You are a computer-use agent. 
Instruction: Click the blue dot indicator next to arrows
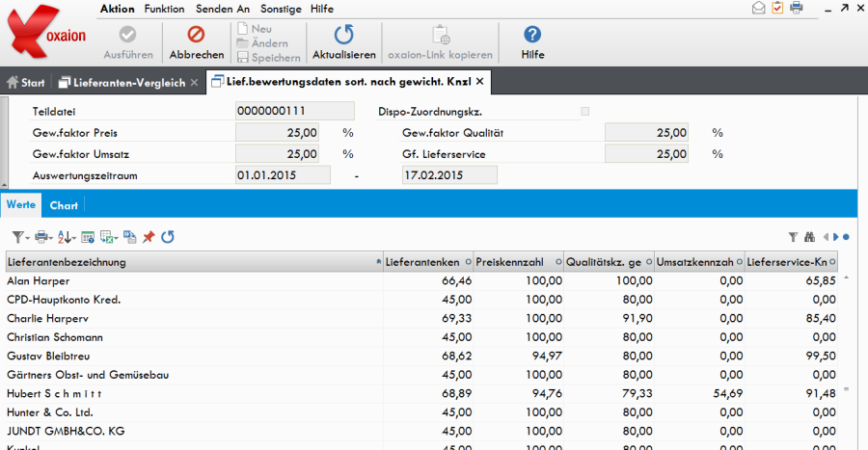click(846, 237)
